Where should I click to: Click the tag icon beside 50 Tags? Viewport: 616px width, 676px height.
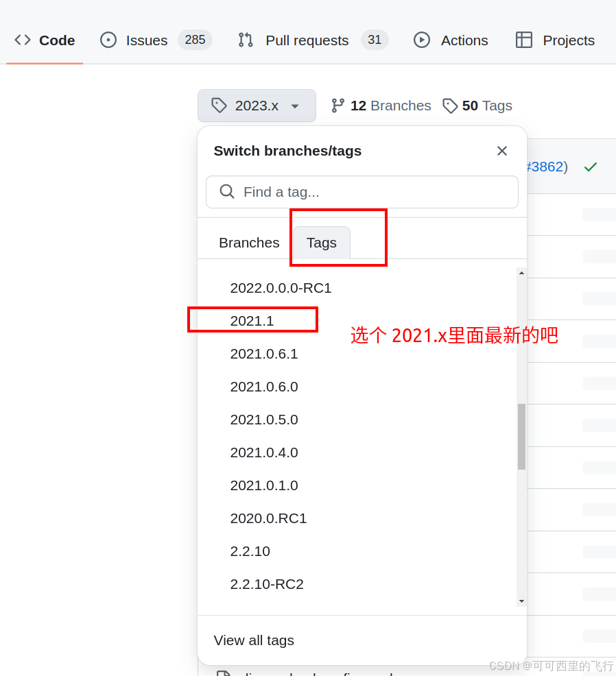click(450, 106)
